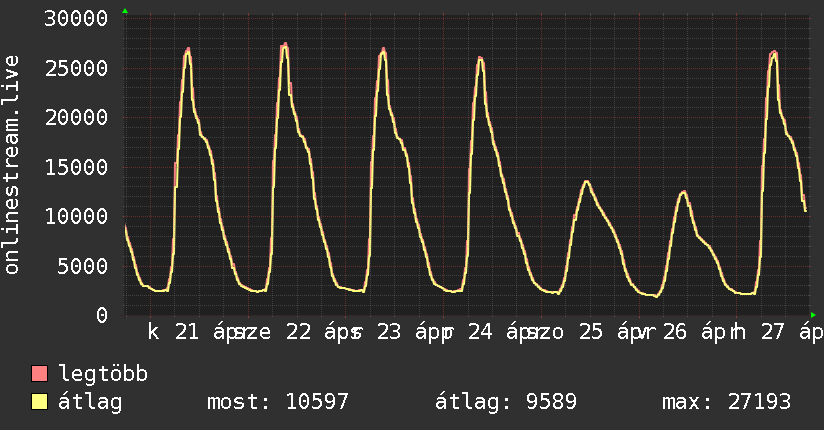Click the 15000 y-axis label

(76, 167)
